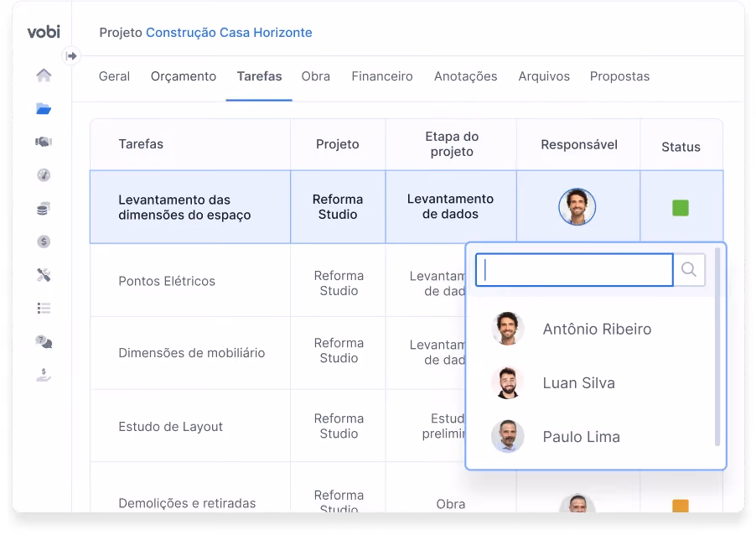Click Reforma Studio in Pontos Elétricos row

pyautogui.click(x=339, y=283)
